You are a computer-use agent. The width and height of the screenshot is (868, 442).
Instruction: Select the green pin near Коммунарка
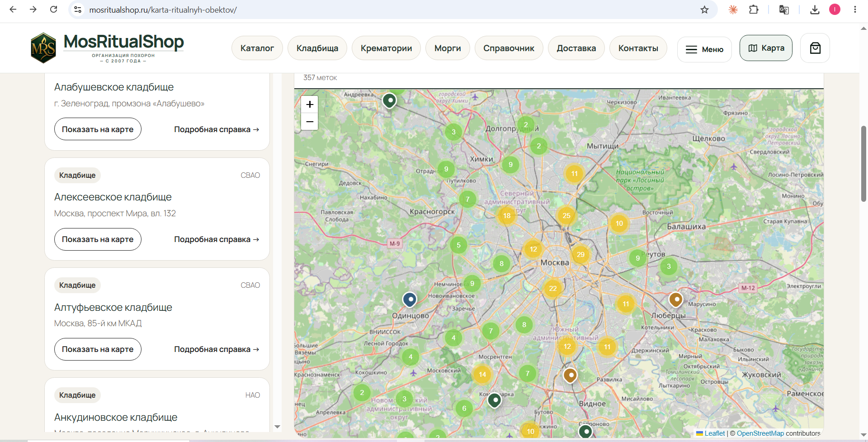point(495,400)
